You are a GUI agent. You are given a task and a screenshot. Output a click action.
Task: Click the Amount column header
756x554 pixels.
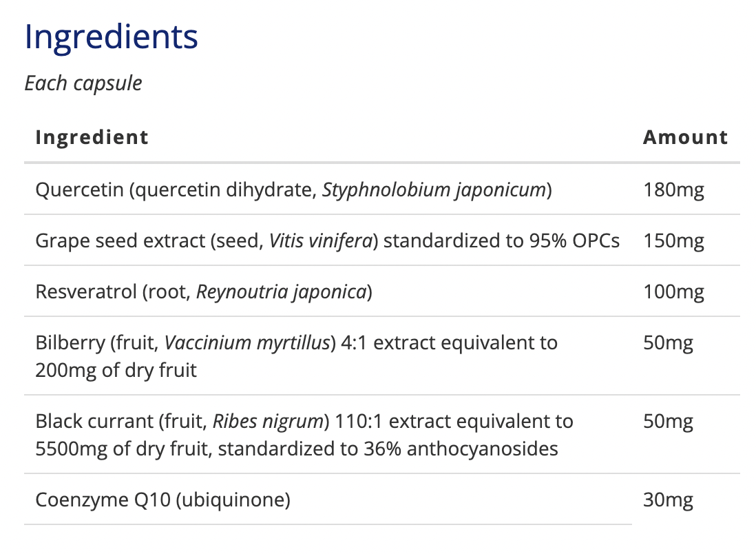[x=685, y=137]
